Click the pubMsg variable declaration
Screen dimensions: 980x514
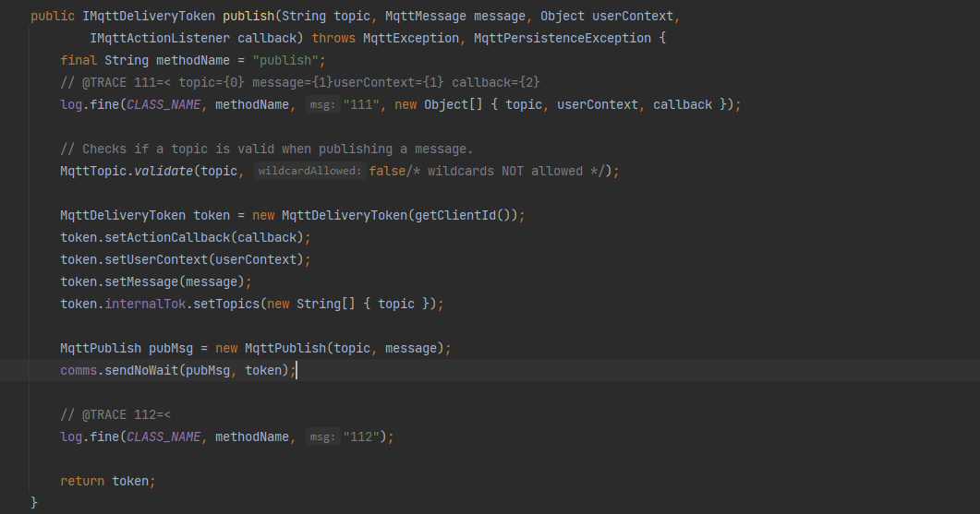click(x=171, y=349)
